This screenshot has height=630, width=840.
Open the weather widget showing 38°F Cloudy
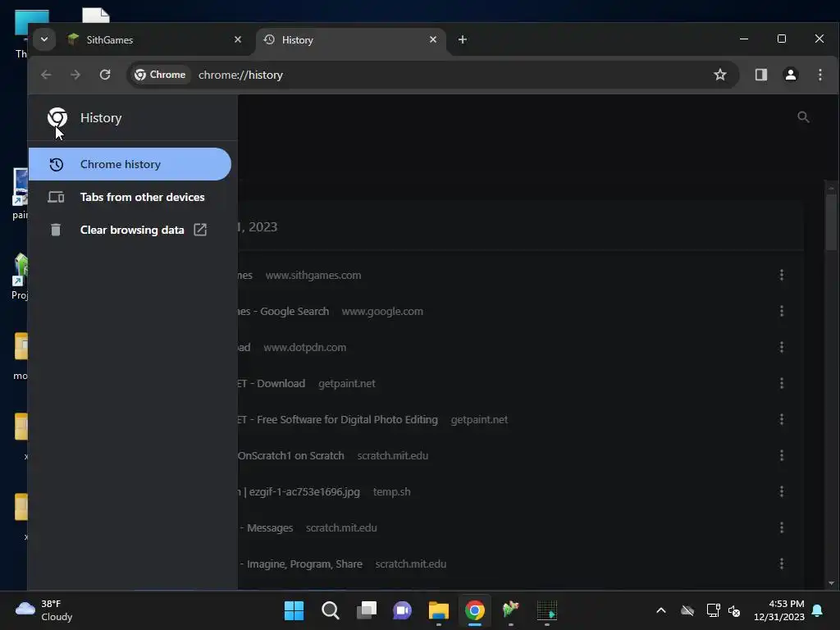(44, 610)
